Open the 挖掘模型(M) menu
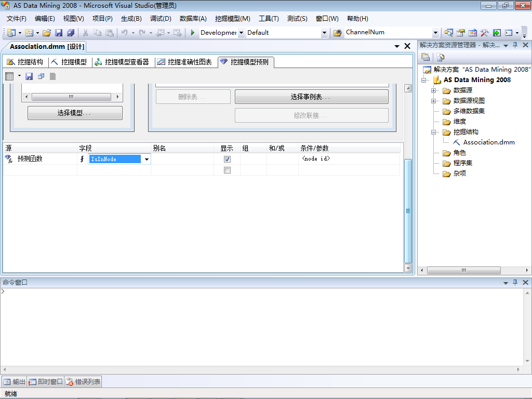 pyautogui.click(x=232, y=19)
